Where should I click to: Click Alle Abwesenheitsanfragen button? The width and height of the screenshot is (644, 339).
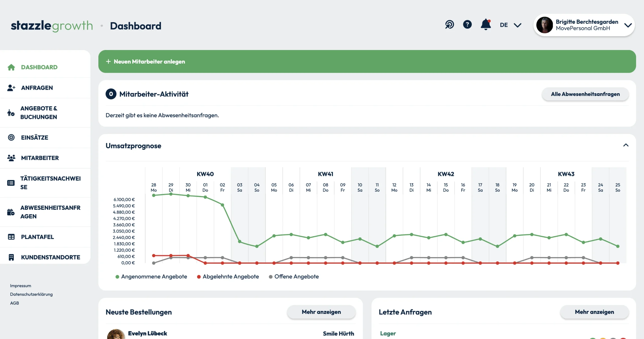[x=585, y=94]
